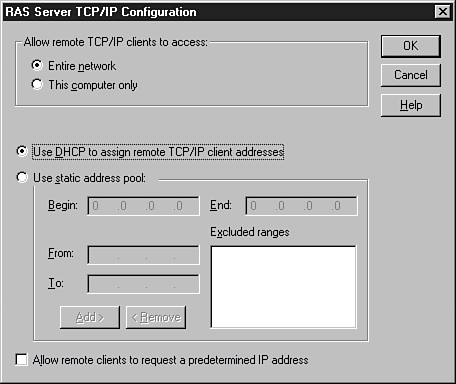The height and width of the screenshot is (384, 456).
Task: Select Use DHCP to assign addresses
Action: tap(22, 151)
